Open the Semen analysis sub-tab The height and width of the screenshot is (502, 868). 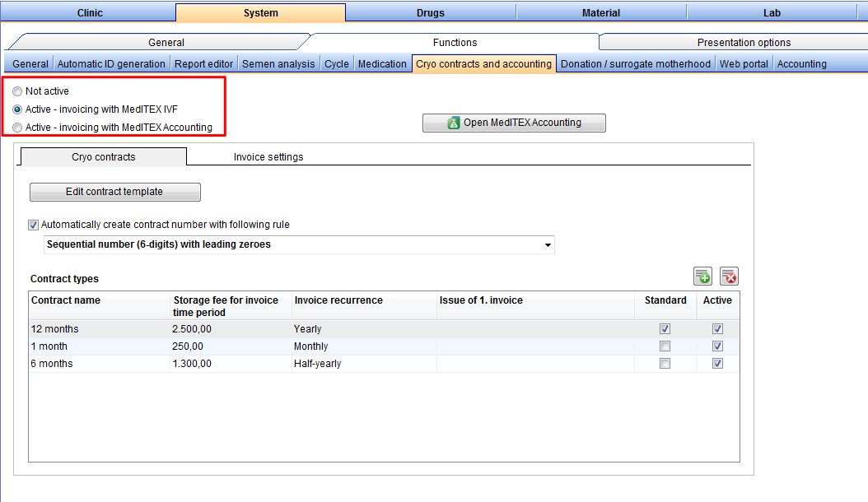click(x=278, y=64)
